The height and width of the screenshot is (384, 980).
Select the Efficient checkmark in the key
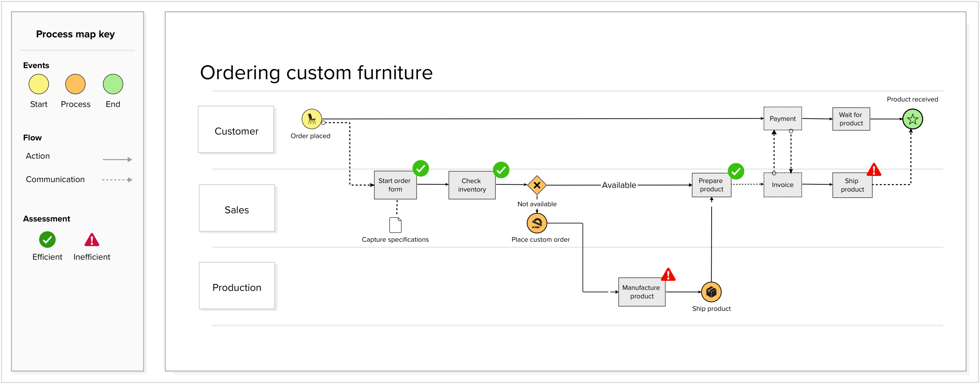pos(47,240)
